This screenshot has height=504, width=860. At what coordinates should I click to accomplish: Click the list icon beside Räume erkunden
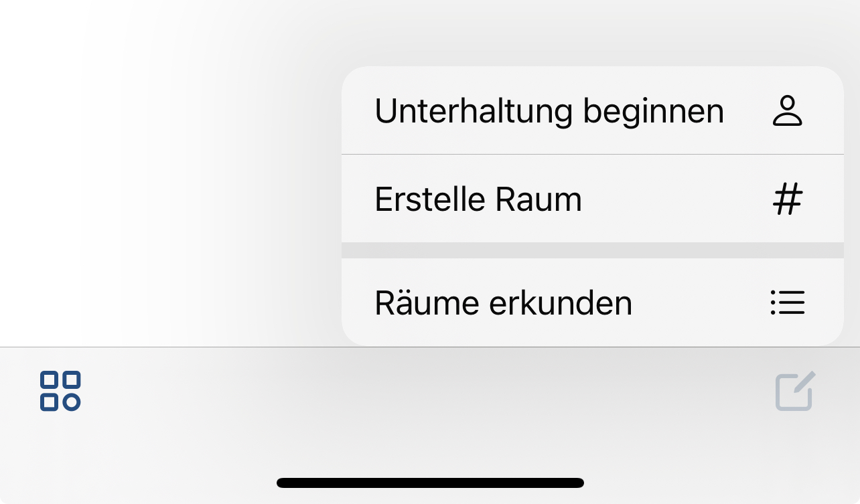787,303
